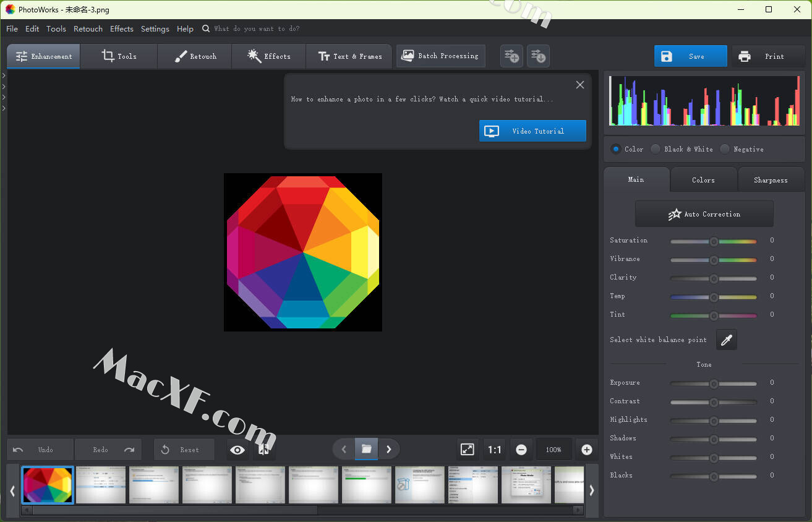Click the add preset sliders icon
812x522 pixels.
coord(511,56)
